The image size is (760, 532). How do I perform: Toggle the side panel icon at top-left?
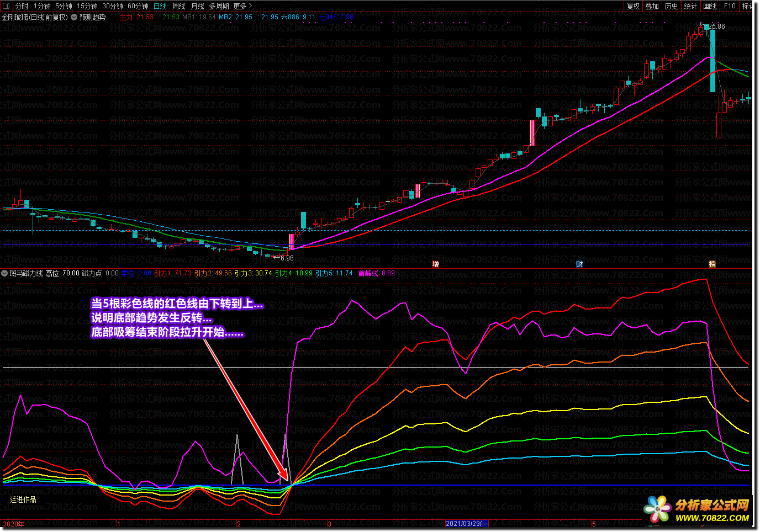[7, 6]
